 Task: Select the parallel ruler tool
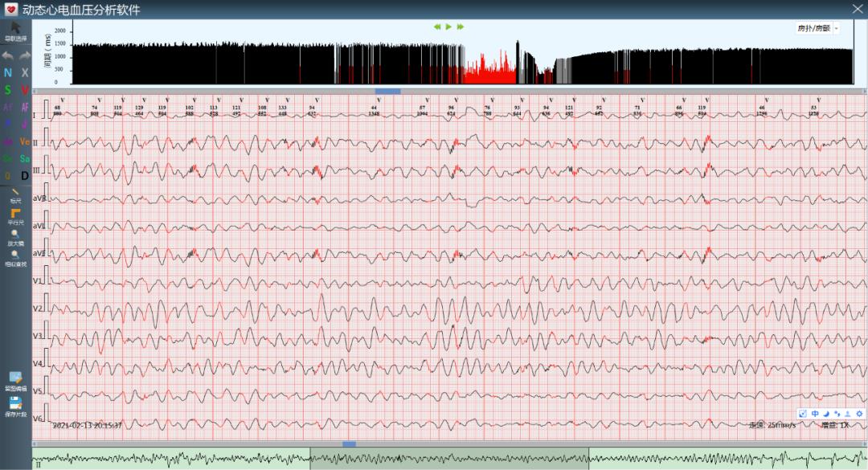[x=15, y=215]
